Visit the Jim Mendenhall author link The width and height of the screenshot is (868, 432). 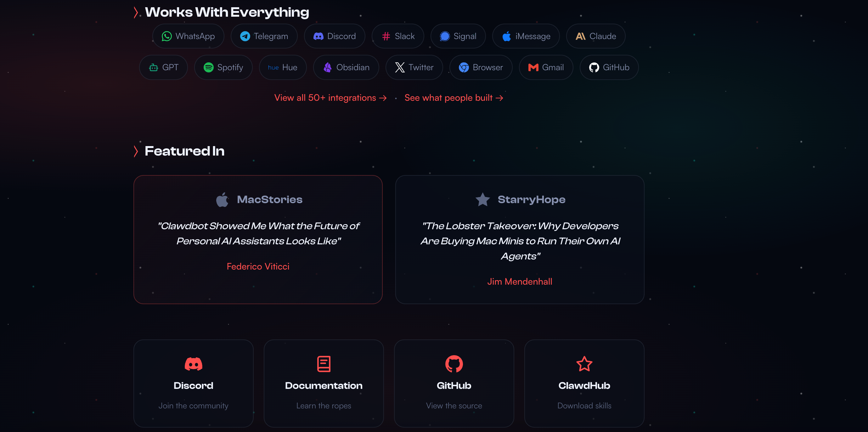(x=520, y=281)
